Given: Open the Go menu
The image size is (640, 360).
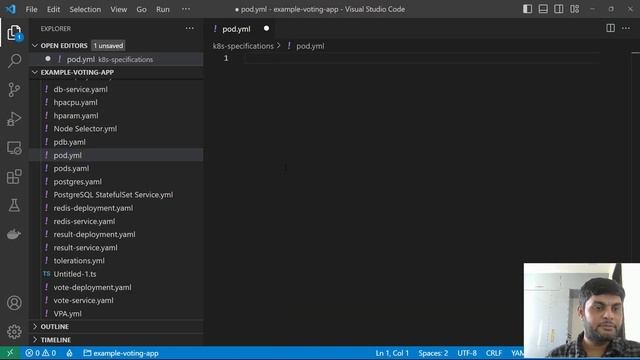Looking at the screenshot, I should pos(141,9).
